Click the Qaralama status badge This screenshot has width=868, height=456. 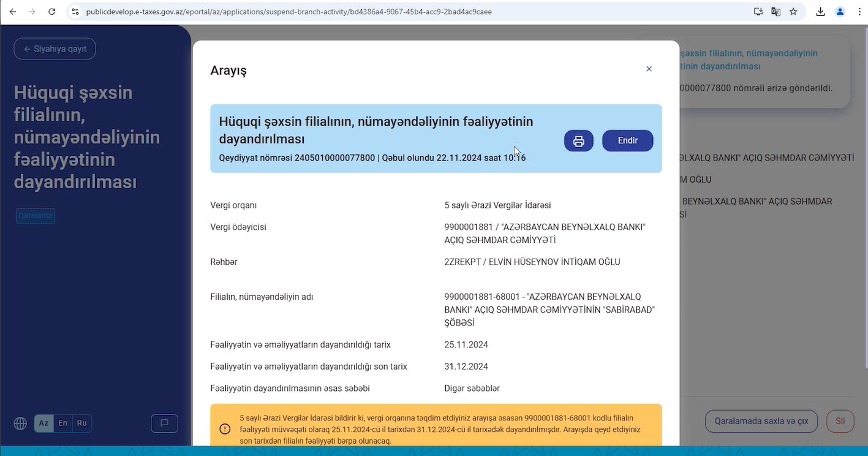[36, 216]
